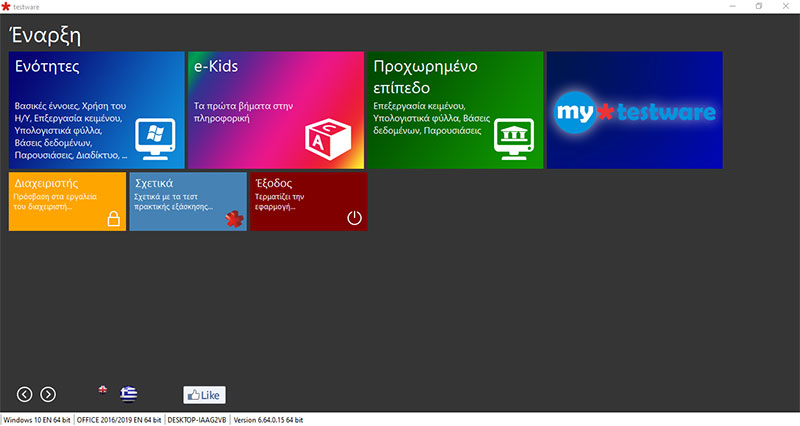Click the red puzzle star icon

[x=234, y=219]
